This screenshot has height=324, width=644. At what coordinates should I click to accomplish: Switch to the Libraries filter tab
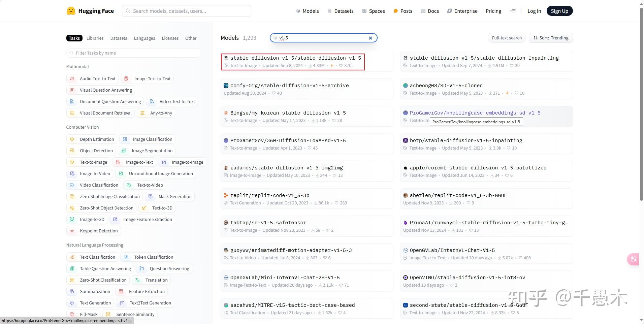95,38
